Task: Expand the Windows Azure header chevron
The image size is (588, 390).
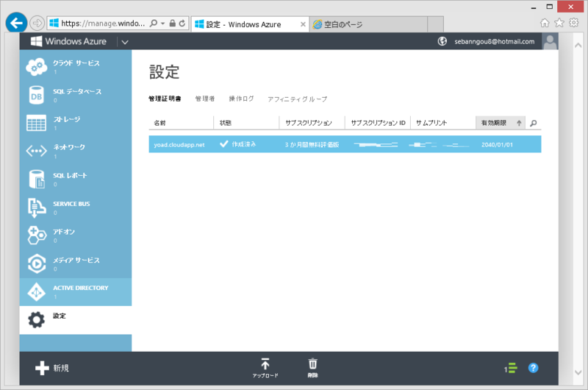Action: tap(125, 42)
